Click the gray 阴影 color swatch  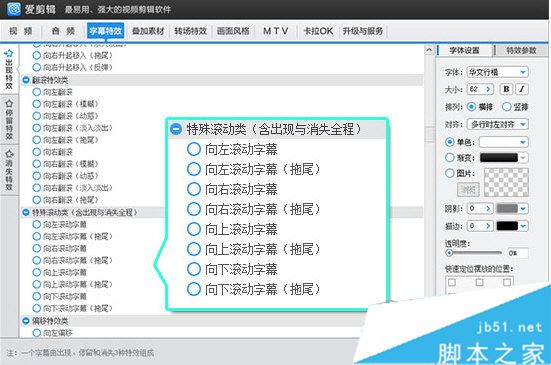click(507, 209)
